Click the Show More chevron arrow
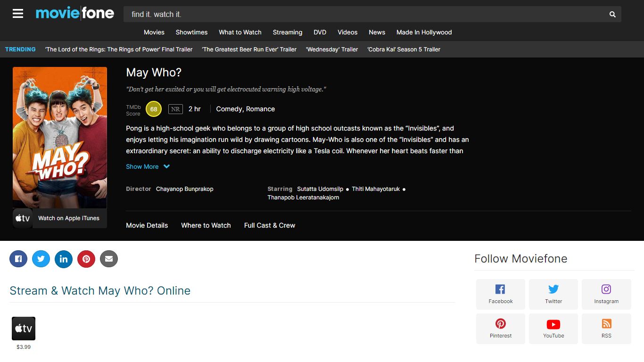Viewport: 644px width, 362px height. (166, 166)
